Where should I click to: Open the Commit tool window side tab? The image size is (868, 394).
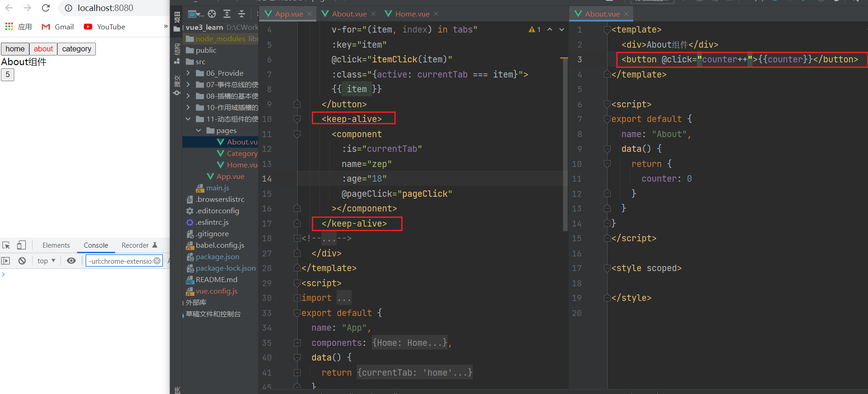[177, 85]
